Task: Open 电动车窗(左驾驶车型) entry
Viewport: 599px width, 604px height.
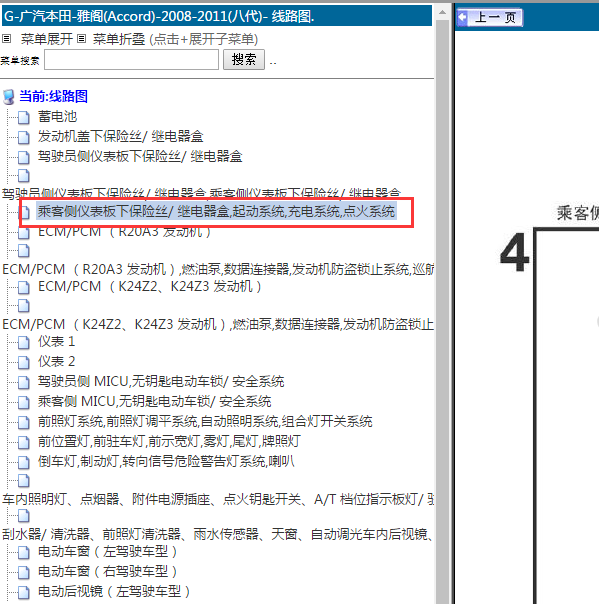Action: [x=108, y=552]
